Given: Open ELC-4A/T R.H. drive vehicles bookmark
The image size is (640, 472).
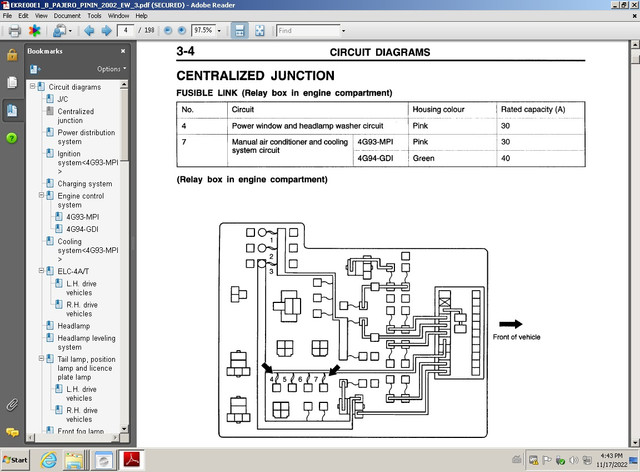Looking at the screenshot, I should pos(82,309).
